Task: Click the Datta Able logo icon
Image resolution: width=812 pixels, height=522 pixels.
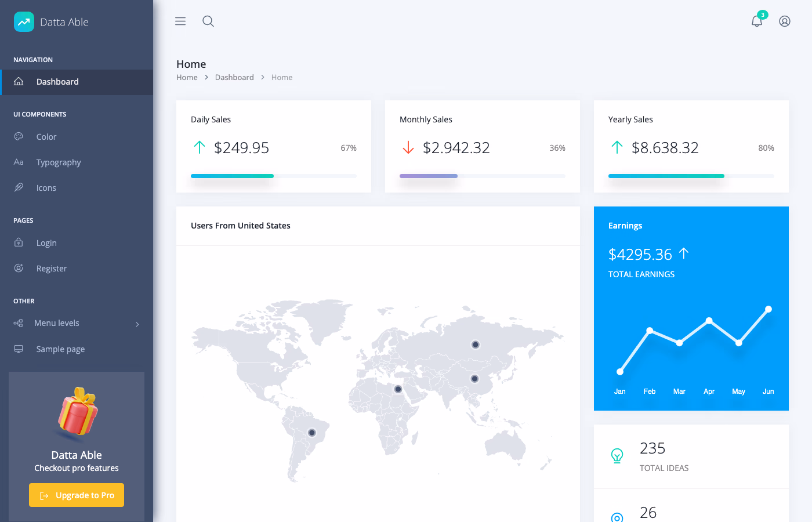Action: pyautogui.click(x=24, y=22)
